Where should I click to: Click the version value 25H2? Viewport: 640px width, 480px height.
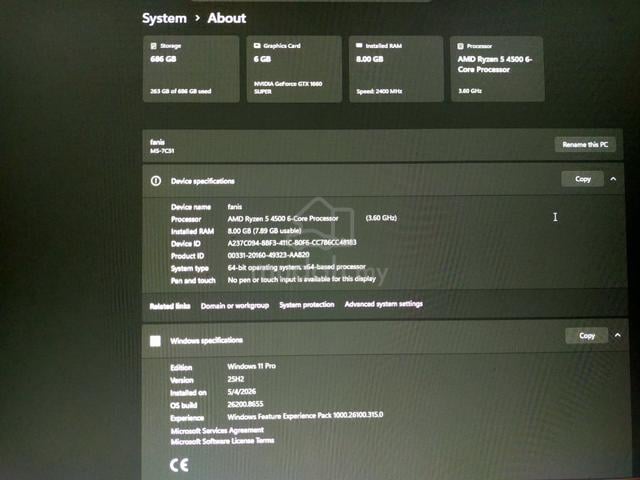click(236, 379)
